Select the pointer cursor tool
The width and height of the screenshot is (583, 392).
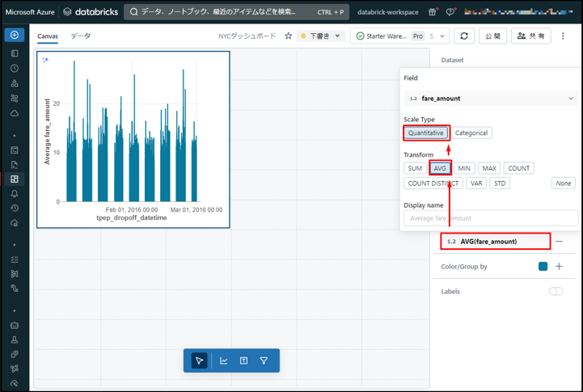(199, 360)
